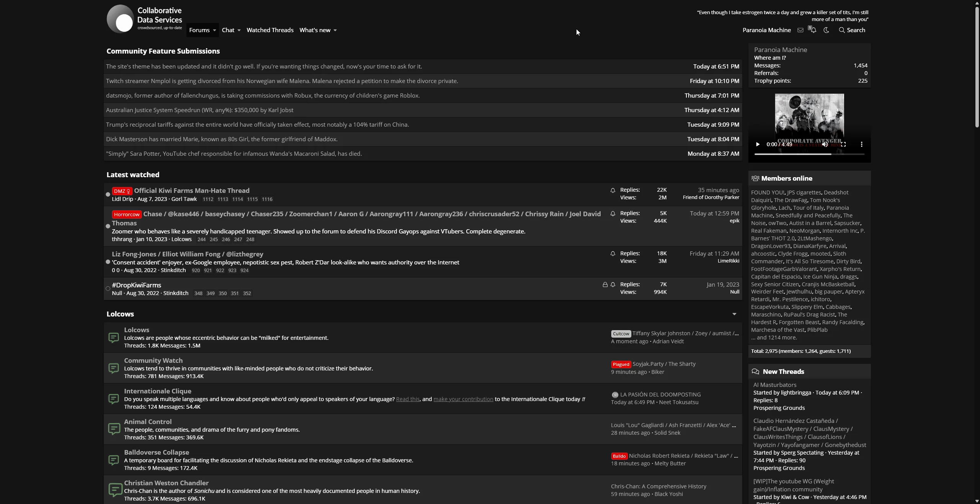Click the Lolcows forum node icon

tap(114, 338)
